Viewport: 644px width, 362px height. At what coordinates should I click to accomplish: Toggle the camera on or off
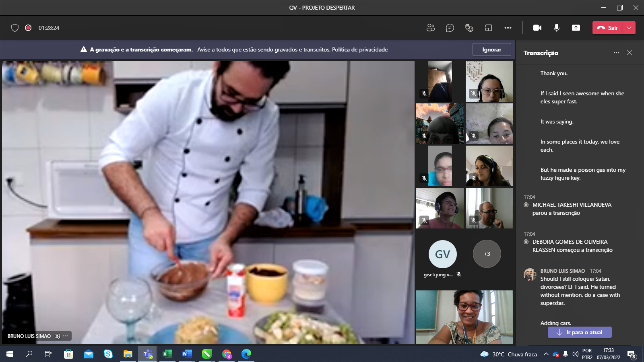(x=537, y=28)
